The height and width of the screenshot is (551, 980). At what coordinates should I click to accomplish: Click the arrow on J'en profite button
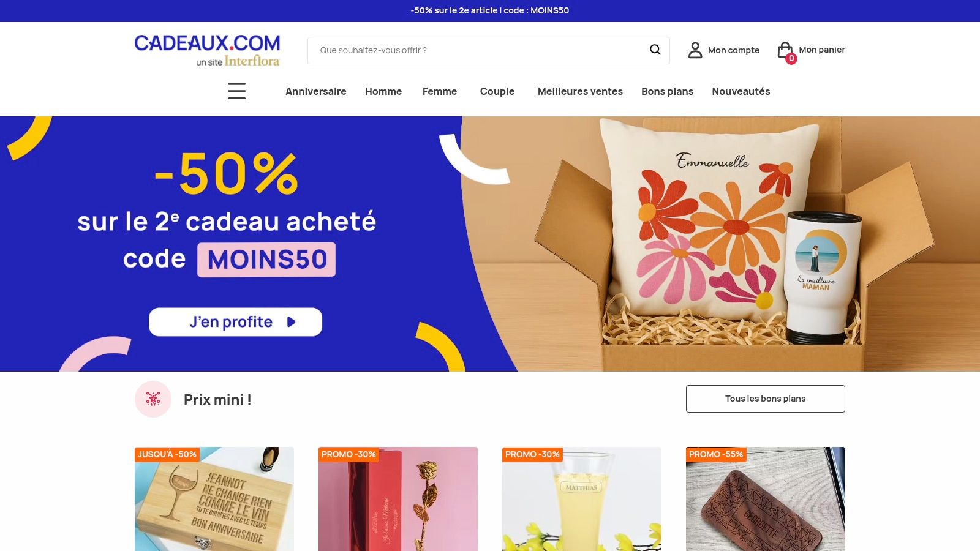click(292, 322)
